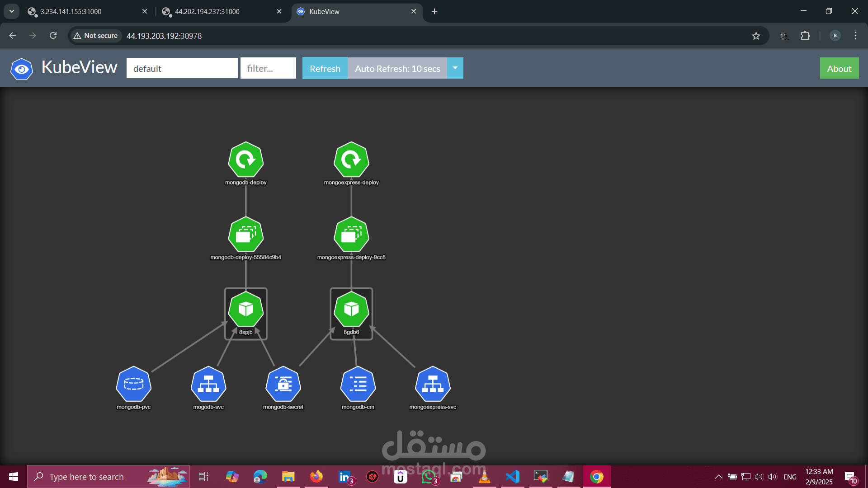Screen dimensions: 868x488
Task: Open the browser extensions puzzle icon
Action: tap(805, 36)
